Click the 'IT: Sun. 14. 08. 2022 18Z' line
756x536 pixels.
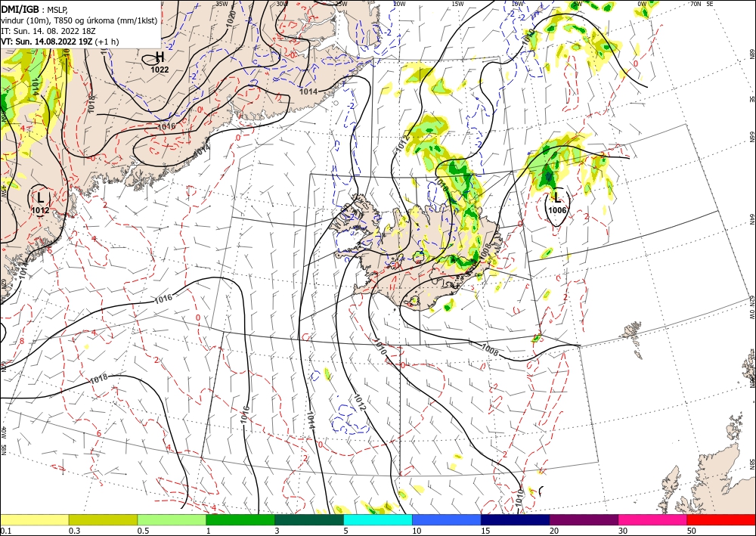[48, 31]
